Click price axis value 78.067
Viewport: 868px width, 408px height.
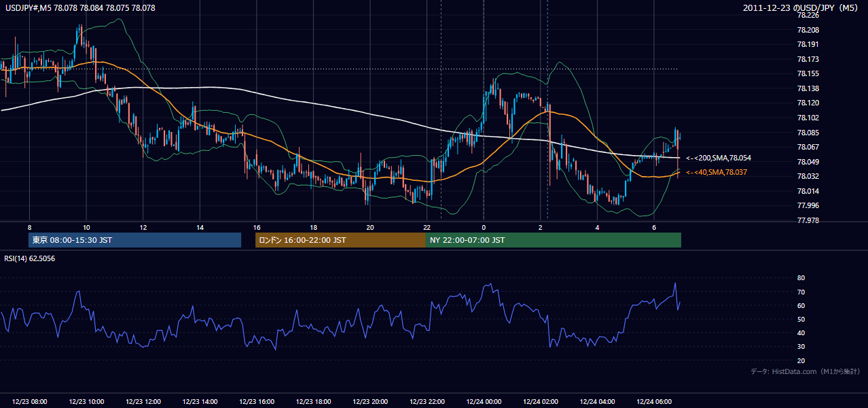[x=808, y=147]
